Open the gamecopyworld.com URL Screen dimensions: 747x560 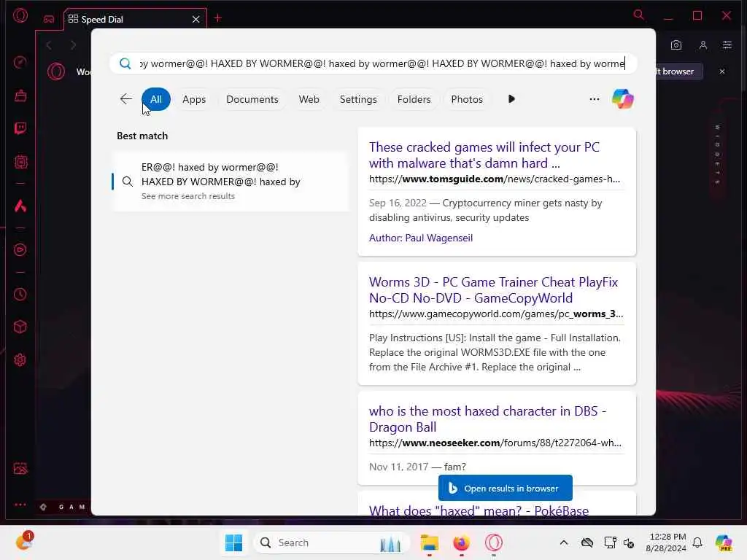[496, 314]
